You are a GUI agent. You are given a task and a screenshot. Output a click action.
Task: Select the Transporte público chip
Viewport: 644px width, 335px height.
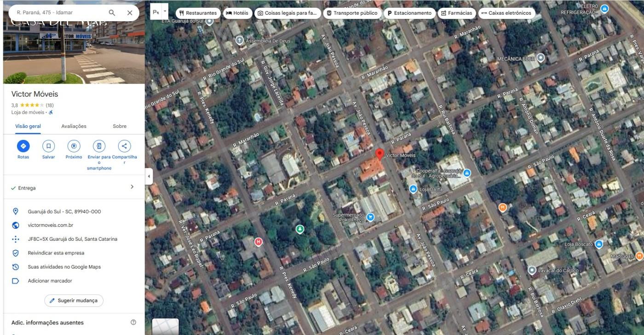352,13
